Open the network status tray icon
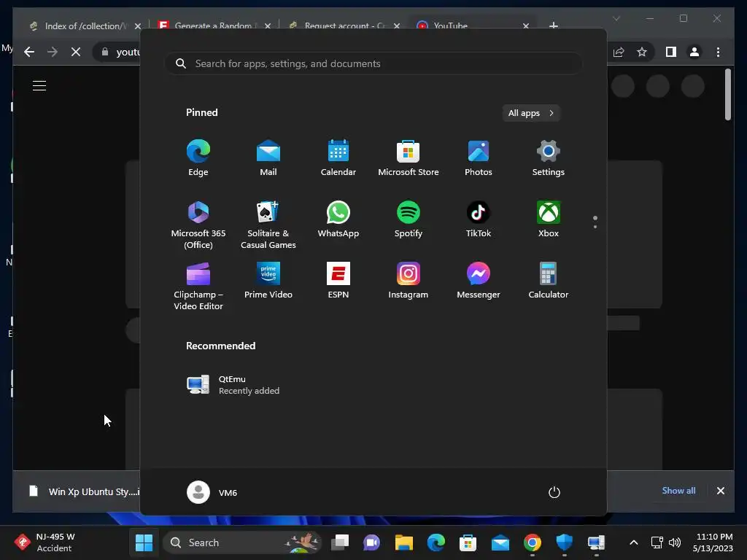 [657, 542]
